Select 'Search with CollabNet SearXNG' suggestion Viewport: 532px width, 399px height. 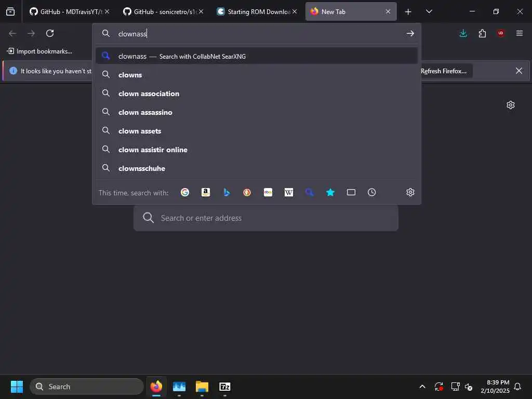(x=257, y=56)
